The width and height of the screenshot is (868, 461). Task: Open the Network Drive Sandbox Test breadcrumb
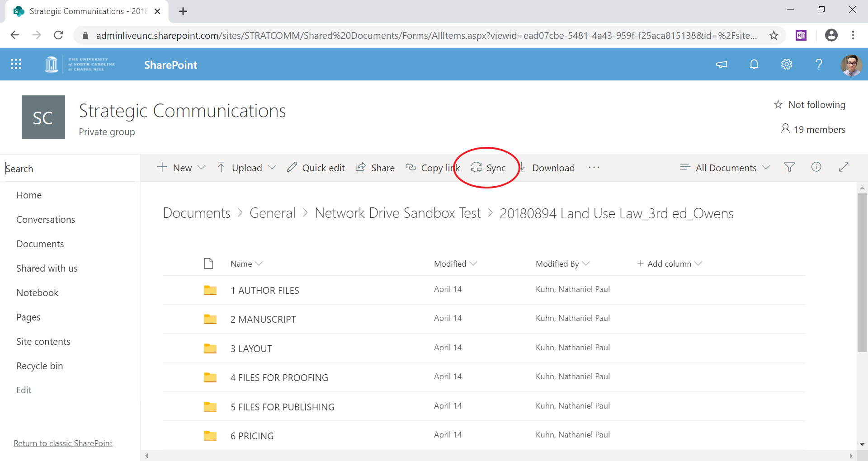[398, 213]
